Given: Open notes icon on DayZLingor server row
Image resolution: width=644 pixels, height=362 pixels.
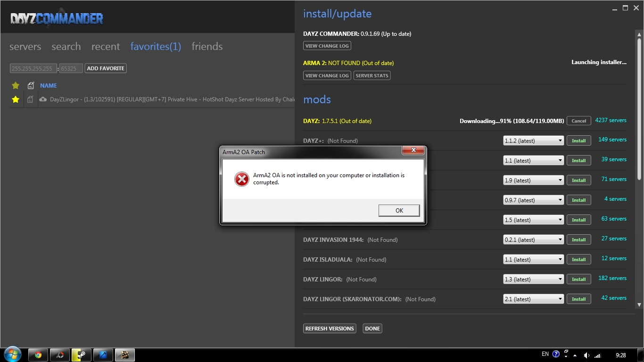Looking at the screenshot, I should pyautogui.click(x=30, y=99).
